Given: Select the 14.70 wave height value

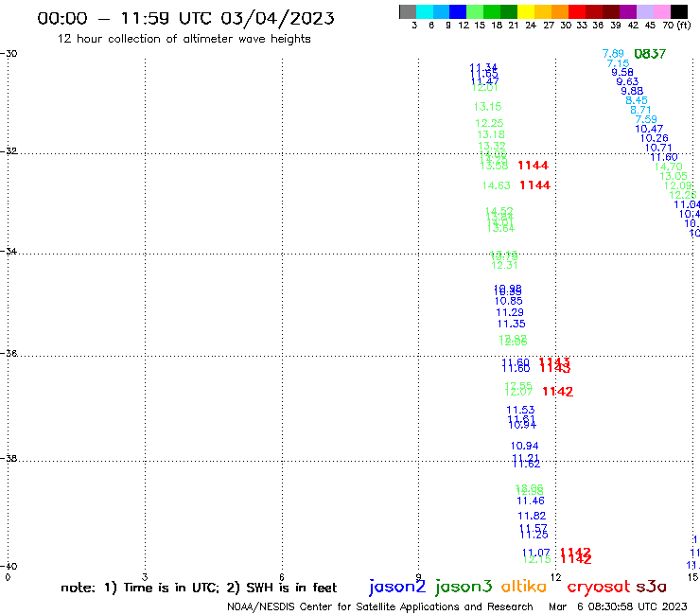Looking at the screenshot, I should click(x=668, y=167).
